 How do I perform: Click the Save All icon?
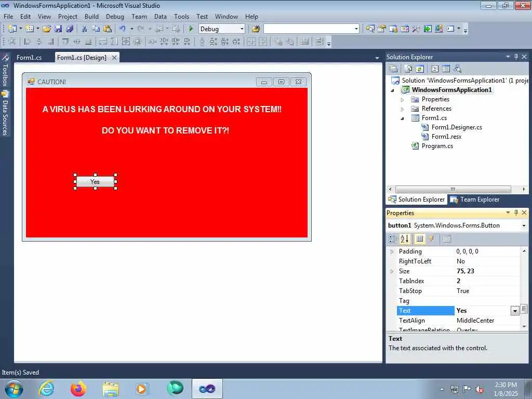click(x=70, y=29)
